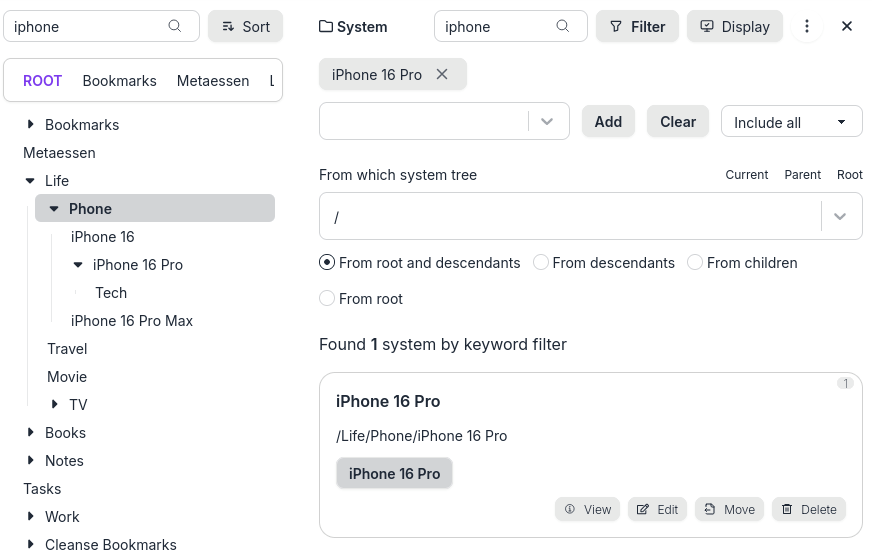The height and width of the screenshot is (558, 872).
Task: Open the Include all dropdown
Action: pyautogui.click(x=791, y=122)
